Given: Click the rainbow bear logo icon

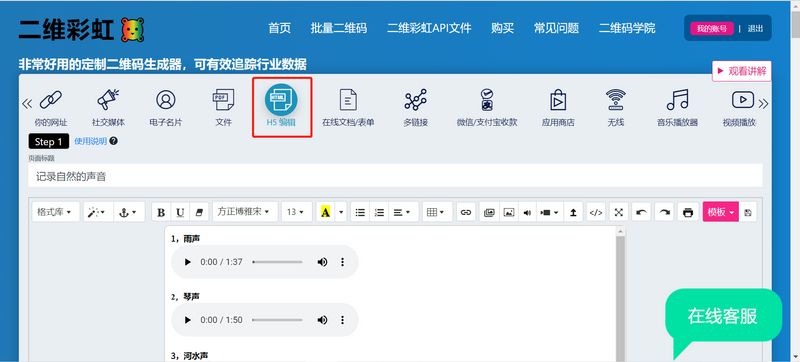Looking at the screenshot, I should coord(133,30).
